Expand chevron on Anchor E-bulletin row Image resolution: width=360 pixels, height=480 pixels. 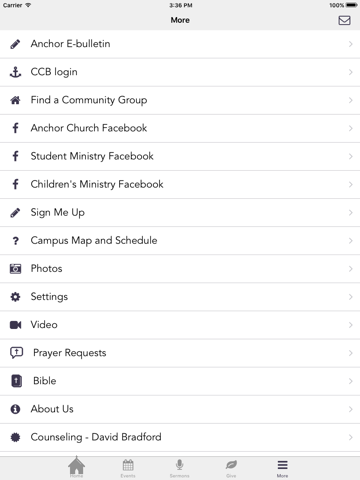(x=350, y=44)
